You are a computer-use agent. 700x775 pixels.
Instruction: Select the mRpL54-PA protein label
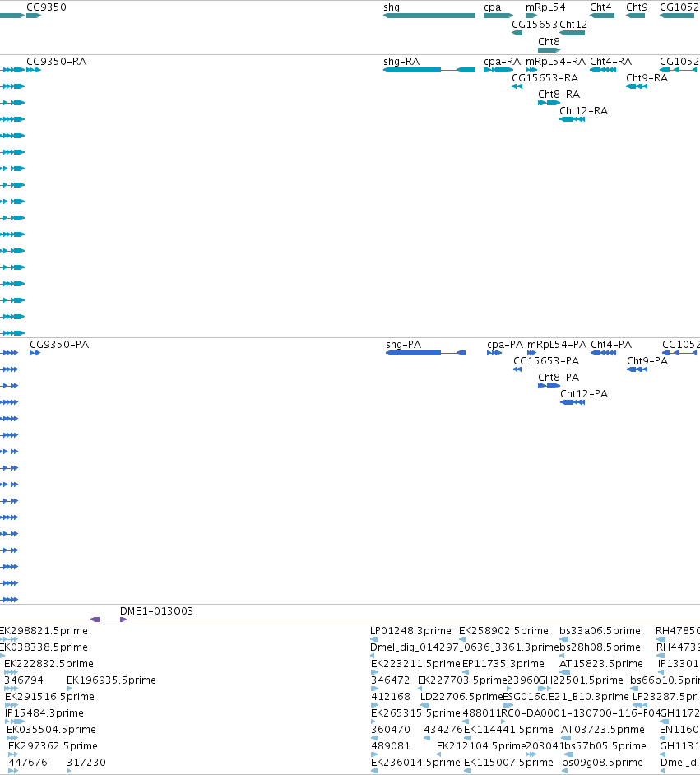click(x=557, y=345)
